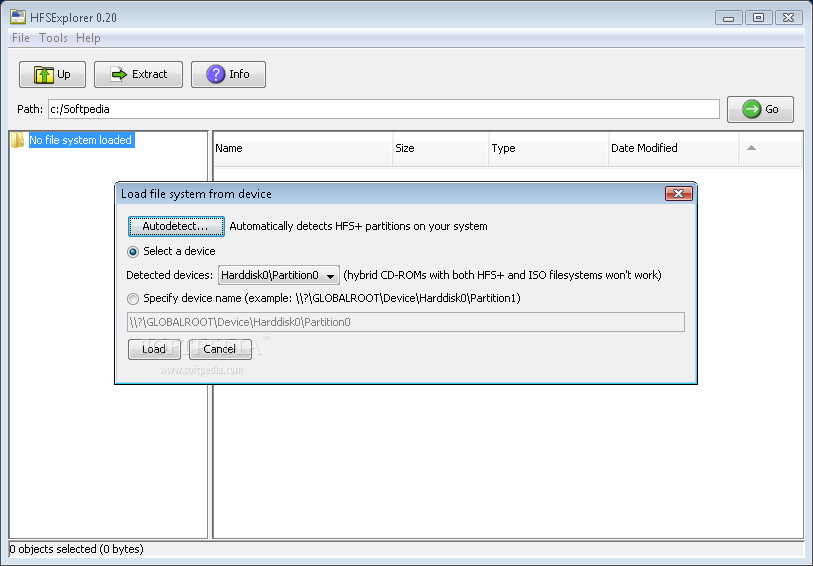Click the Load button in dialog

point(154,349)
